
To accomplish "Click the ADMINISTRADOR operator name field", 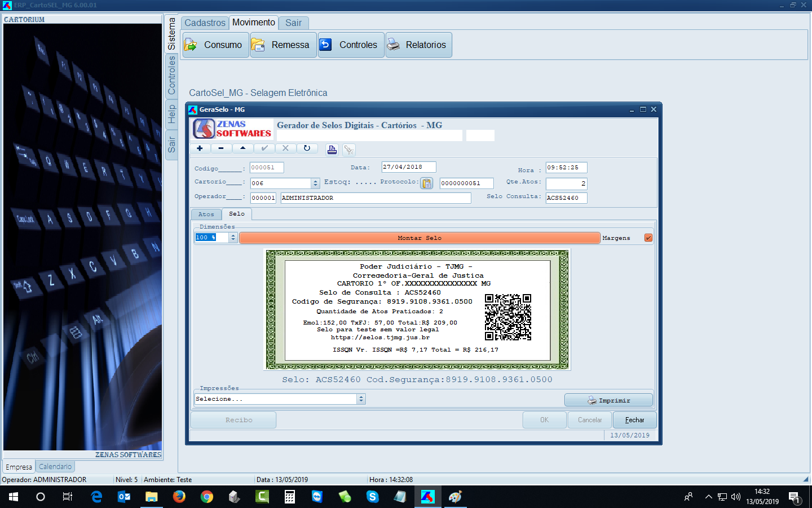I will click(x=376, y=198).
